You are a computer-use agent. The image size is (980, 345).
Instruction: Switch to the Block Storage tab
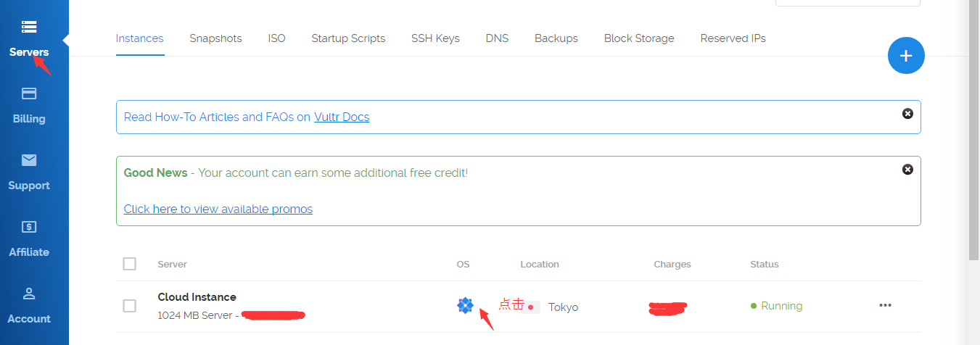click(x=639, y=38)
